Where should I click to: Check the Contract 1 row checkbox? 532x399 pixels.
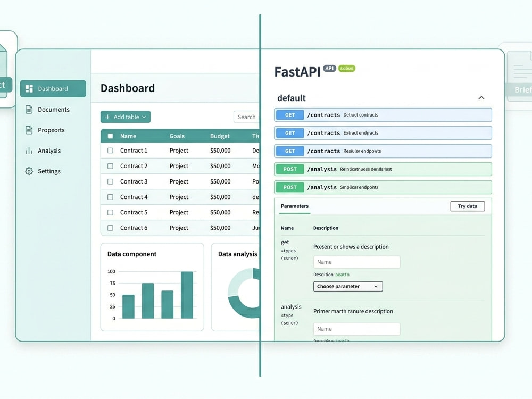tap(110, 151)
